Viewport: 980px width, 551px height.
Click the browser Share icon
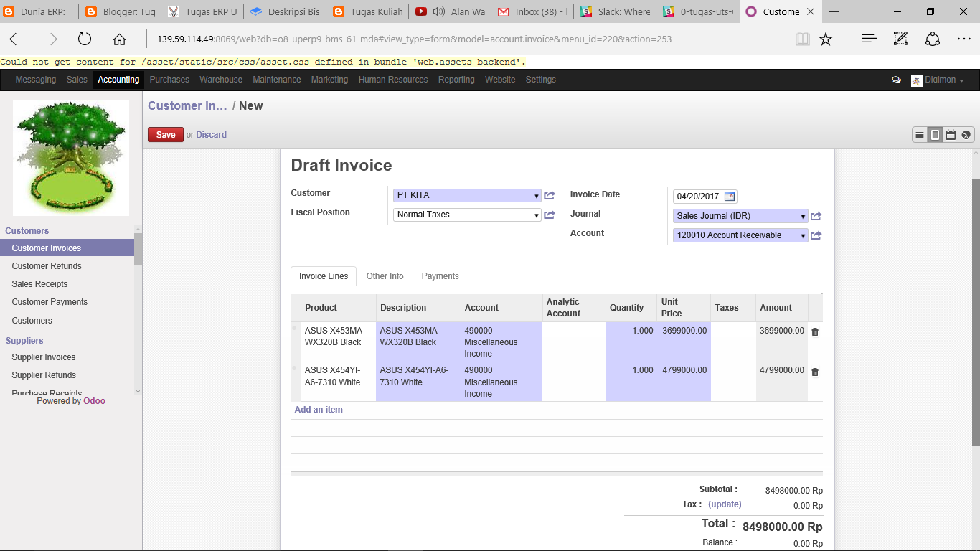tap(933, 39)
